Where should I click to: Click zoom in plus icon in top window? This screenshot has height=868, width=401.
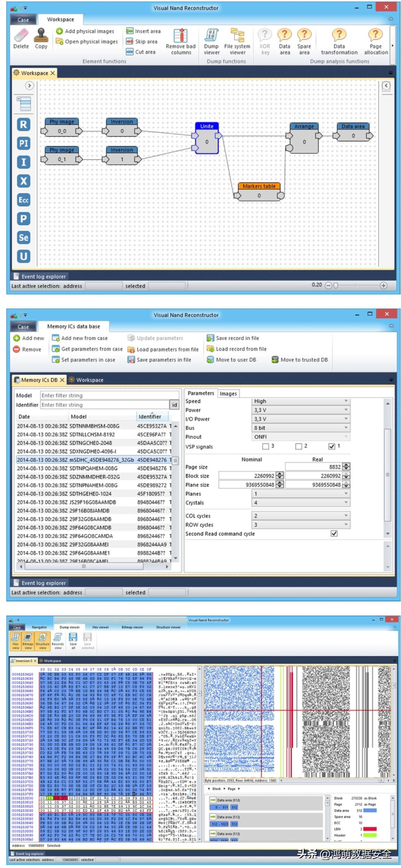click(x=384, y=286)
